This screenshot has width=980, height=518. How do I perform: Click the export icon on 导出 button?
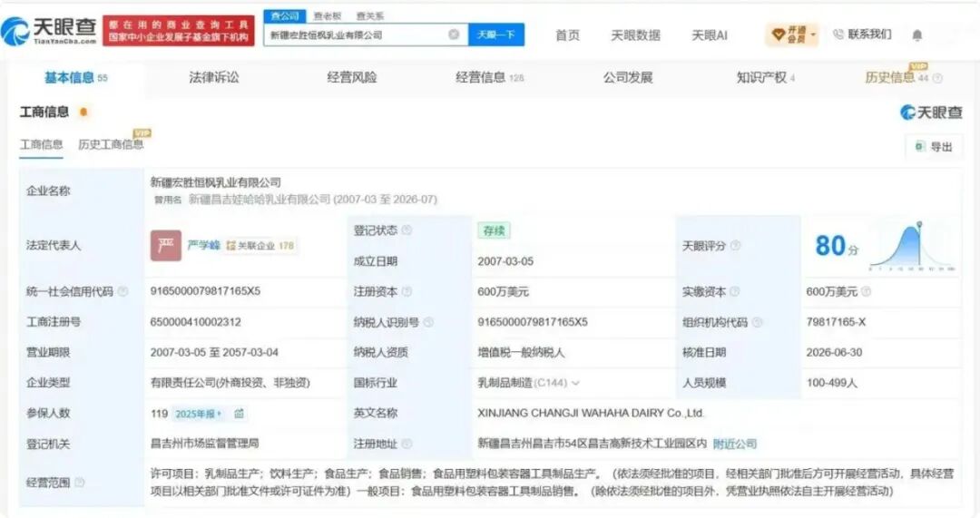pos(919,147)
